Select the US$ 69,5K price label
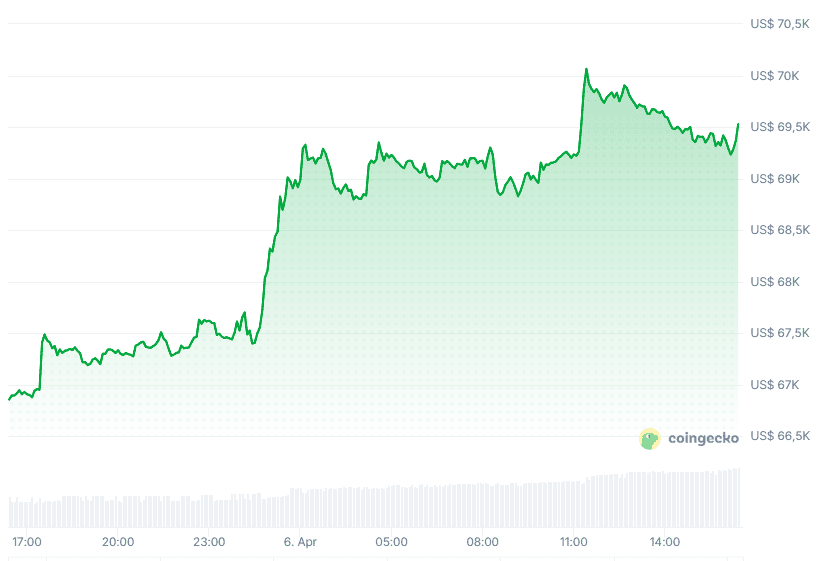 click(780, 127)
